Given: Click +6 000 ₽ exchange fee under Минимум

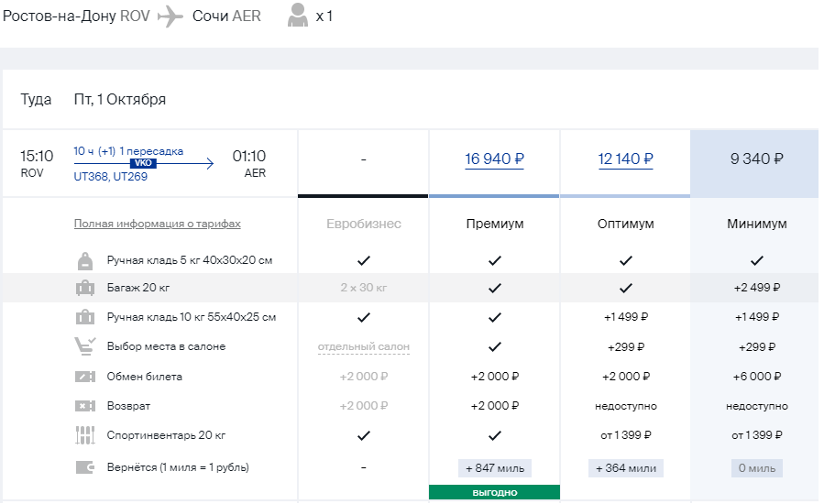Looking at the screenshot, I should coord(757,377).
